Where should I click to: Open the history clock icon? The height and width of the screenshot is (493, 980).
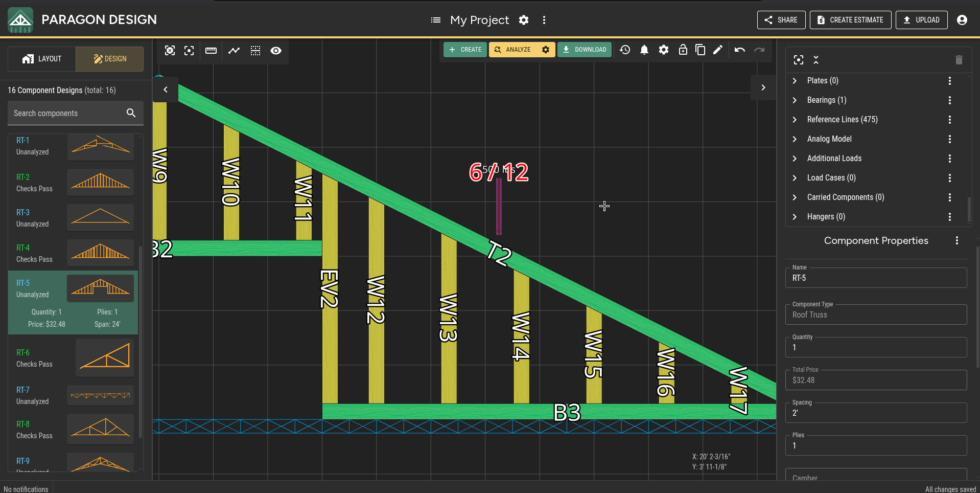pyautogui.click(x=625, y=50)
